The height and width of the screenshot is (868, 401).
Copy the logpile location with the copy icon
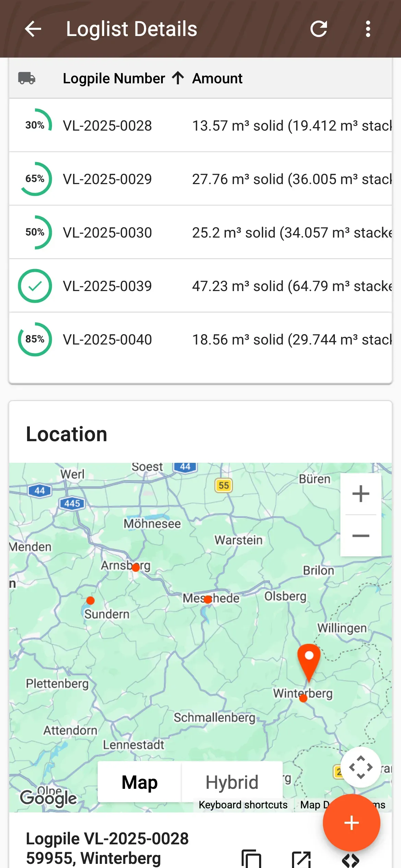pyautogui.click(x=252, y=859)
